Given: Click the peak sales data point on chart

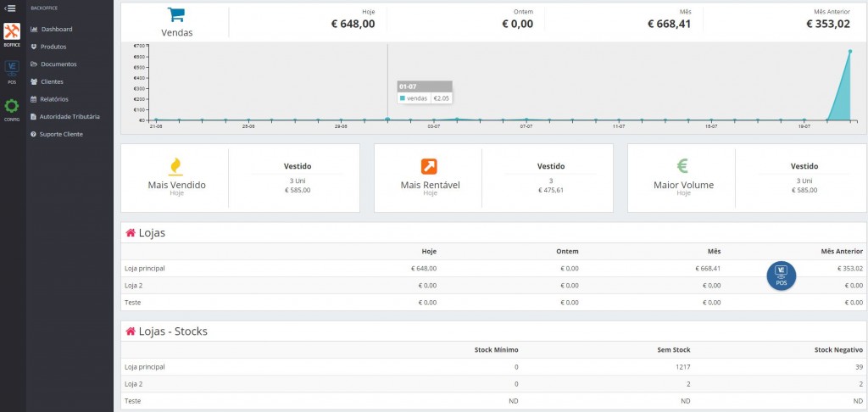Looking at the screenshot, I should [x=849, y=51].
